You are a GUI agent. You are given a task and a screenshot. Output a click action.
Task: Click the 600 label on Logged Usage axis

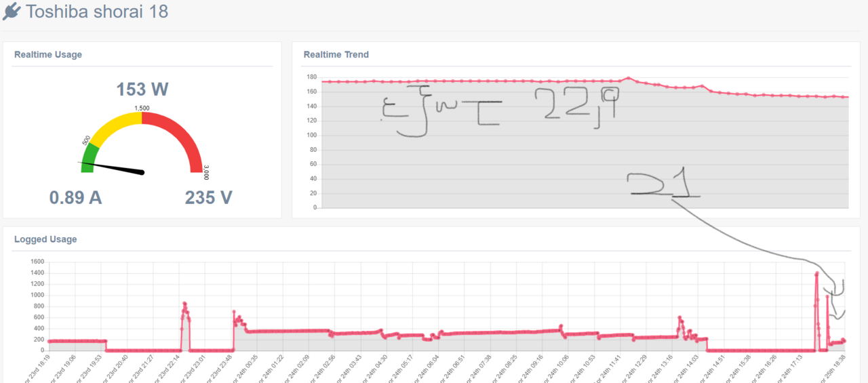(39, 317)
